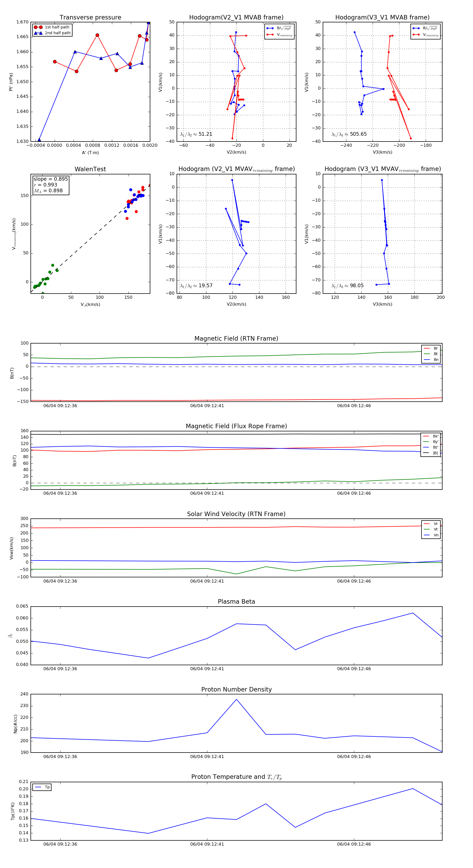Select the Bx' legend entry
This screenshot has width=473, height=868.
click(x=431, y=436)
